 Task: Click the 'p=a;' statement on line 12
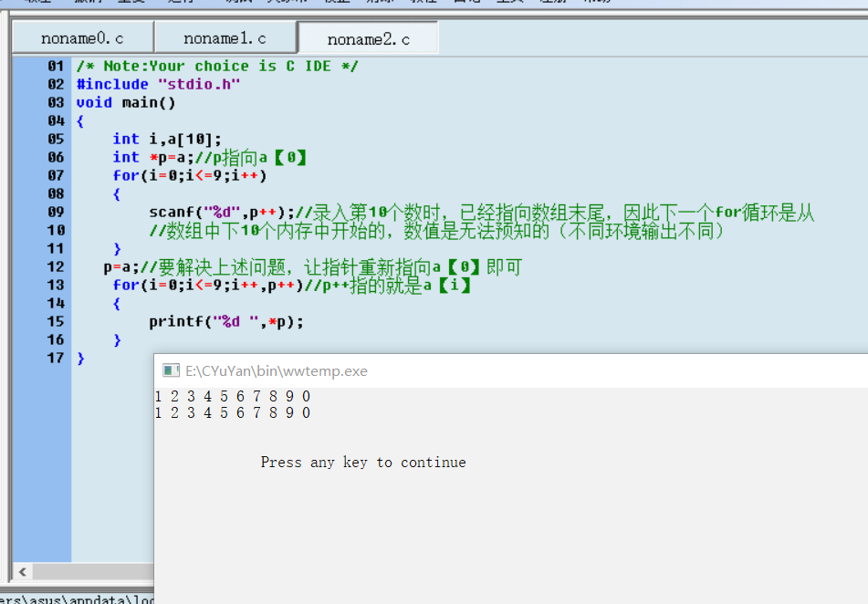121,266
